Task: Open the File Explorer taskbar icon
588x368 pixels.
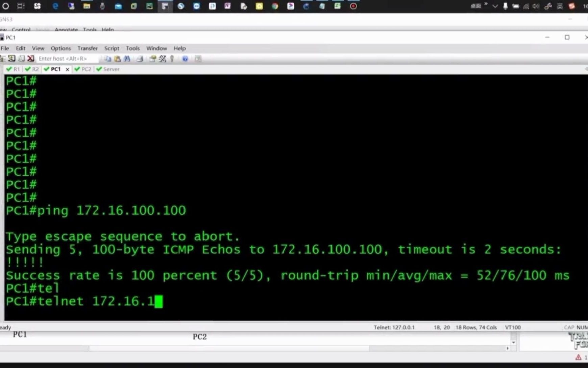Action: pyautogui.click(x=87, y=6)
